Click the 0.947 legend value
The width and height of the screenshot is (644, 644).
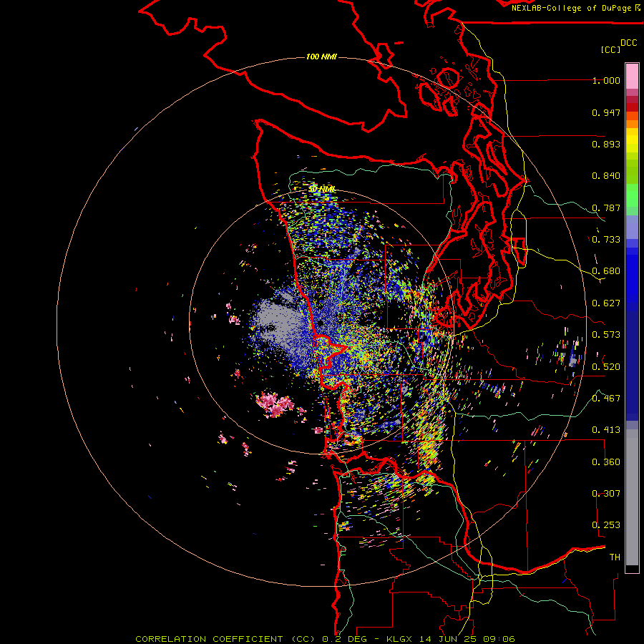point(606,112)
